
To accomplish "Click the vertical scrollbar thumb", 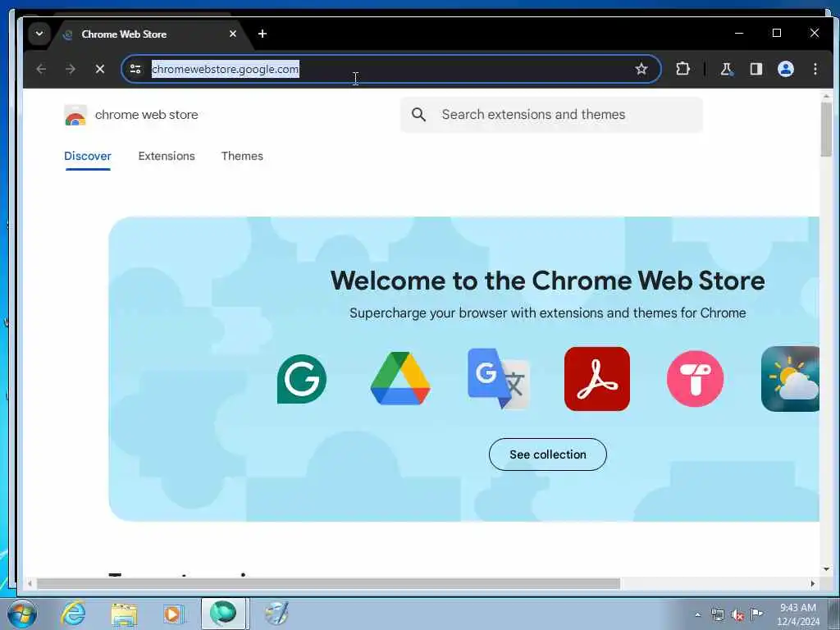I will pos(826,129).
